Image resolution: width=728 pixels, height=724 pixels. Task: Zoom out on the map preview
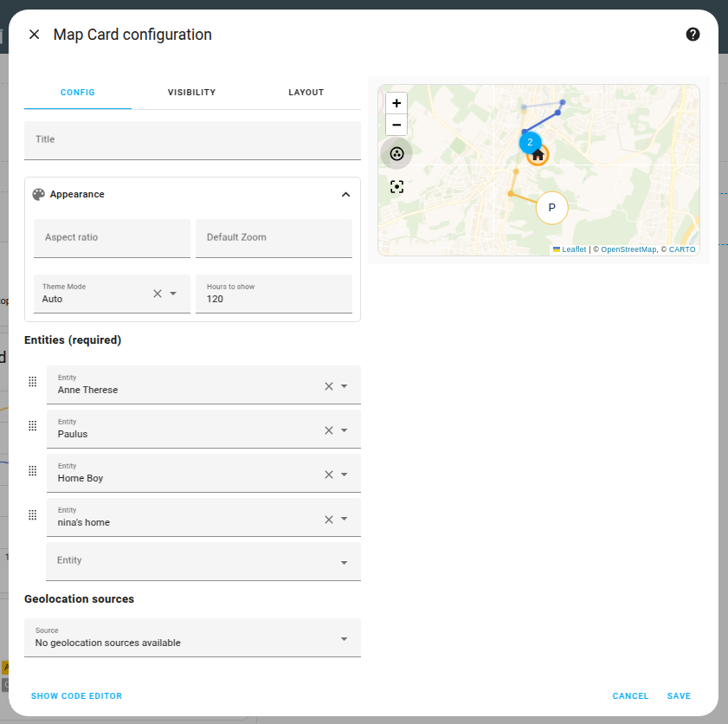(x=396, y=125)
